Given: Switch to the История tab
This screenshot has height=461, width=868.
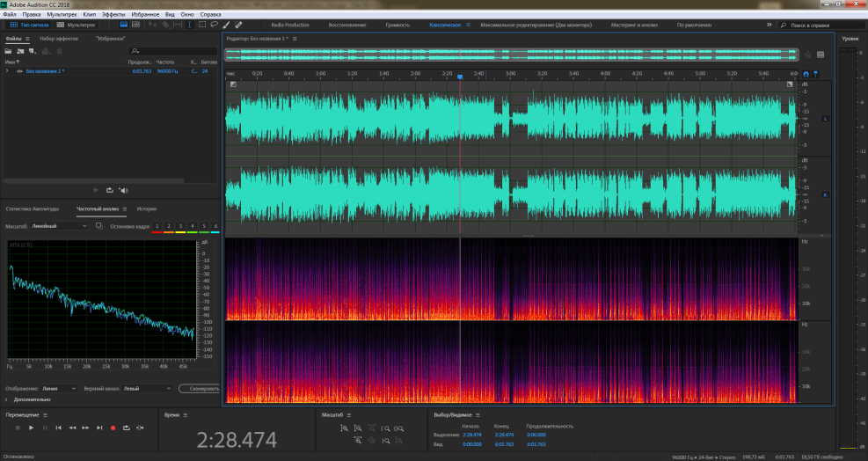Looking at the screenshot, I should (x=146, y=209).
